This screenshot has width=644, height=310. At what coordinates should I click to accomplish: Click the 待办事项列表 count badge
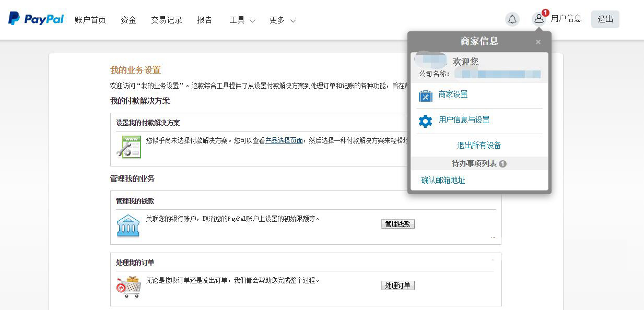pyautogui.click(x=502, y=164)
